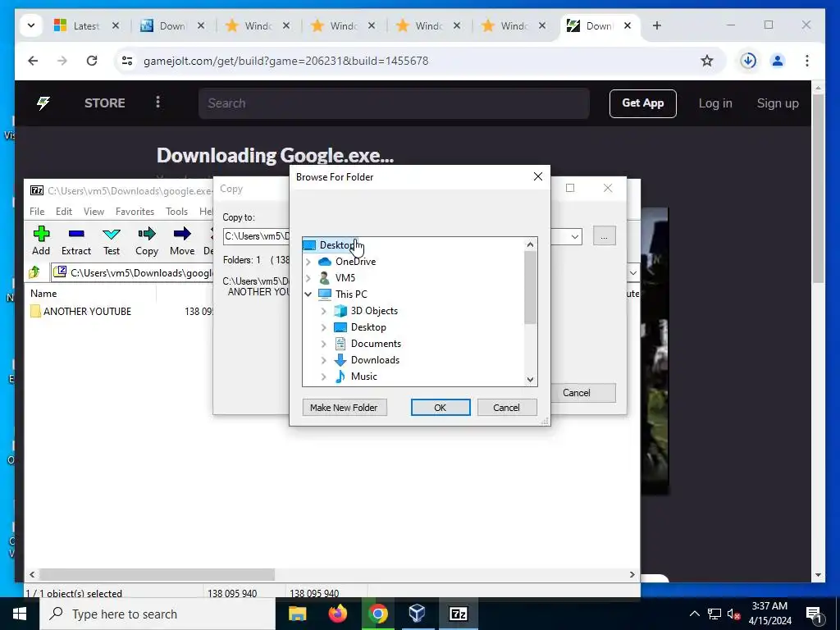Open the 7-Zip Edit menu

coord(64,212)
